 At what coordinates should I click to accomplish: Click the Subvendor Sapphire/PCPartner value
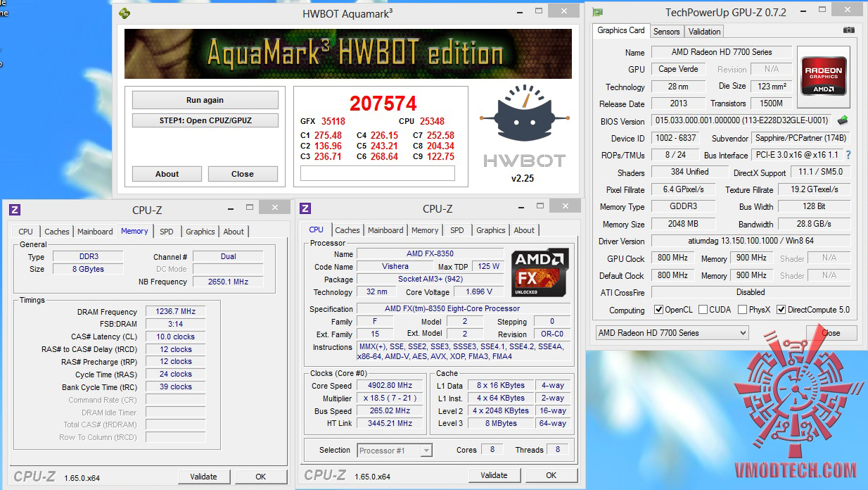[800, 138]
